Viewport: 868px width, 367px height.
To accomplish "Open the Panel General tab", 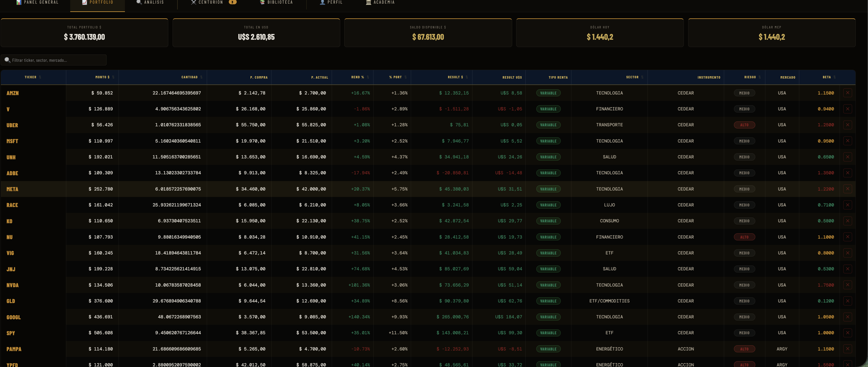I will 37,3.
